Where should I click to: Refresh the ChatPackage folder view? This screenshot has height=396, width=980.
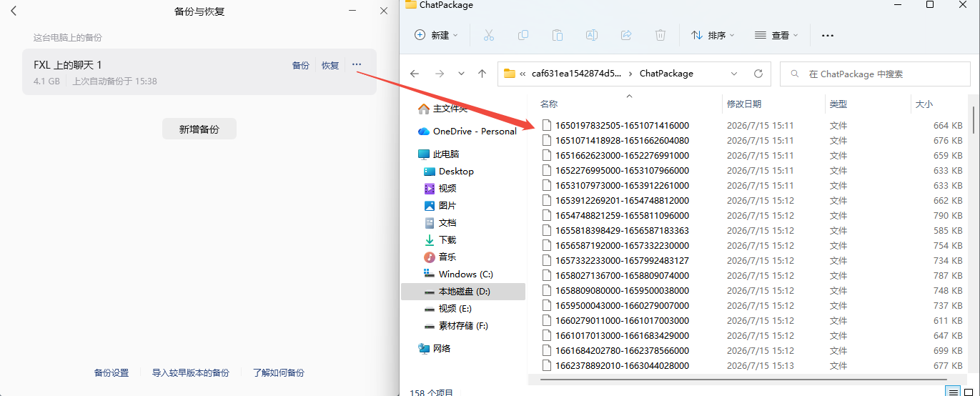pyautogui.click(x=758, y=73)
